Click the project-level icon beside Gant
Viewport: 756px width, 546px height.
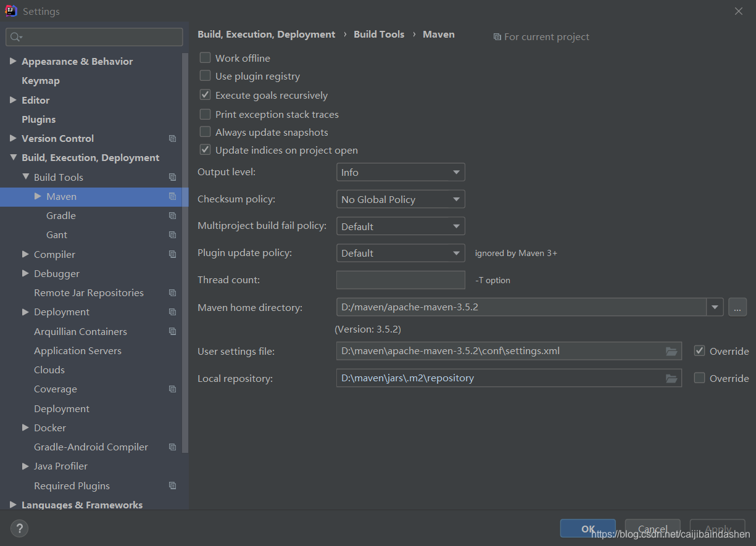coord(173,235)
